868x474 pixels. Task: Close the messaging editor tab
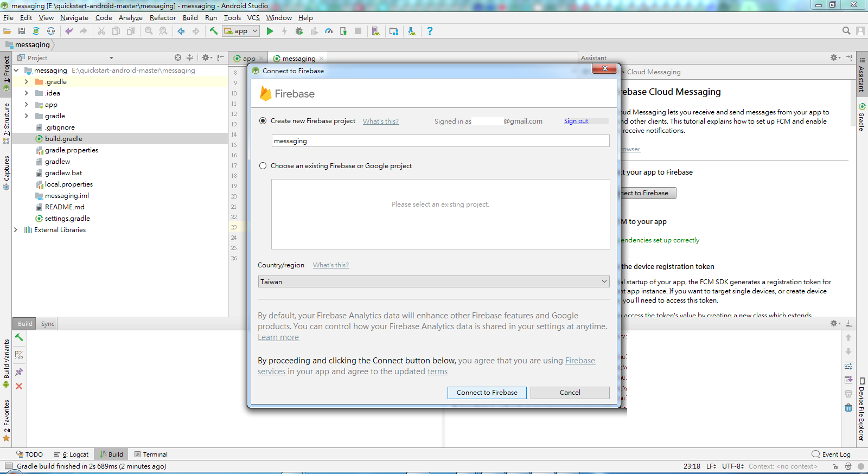[x=322, y=59]
